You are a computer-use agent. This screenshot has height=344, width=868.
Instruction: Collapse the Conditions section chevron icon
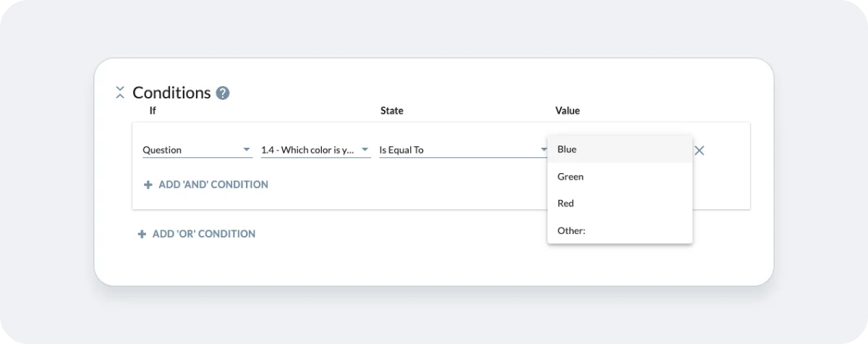(x=120, y=93)
